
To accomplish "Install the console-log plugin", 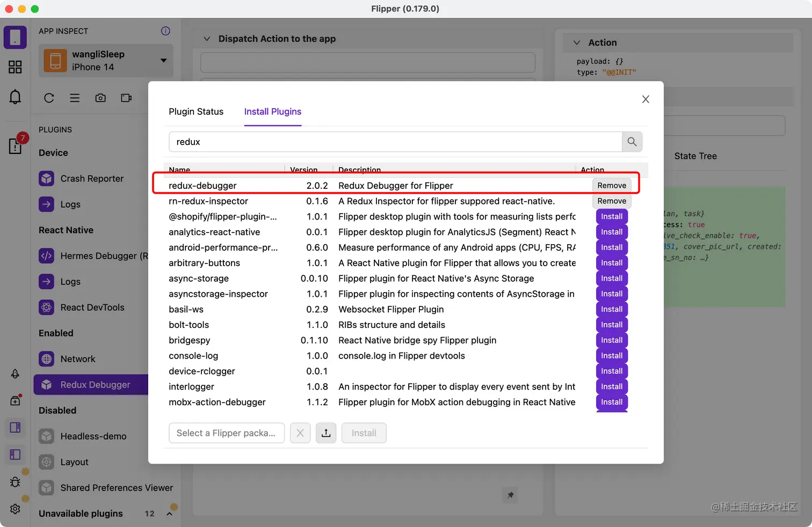I will coord(612,355).
